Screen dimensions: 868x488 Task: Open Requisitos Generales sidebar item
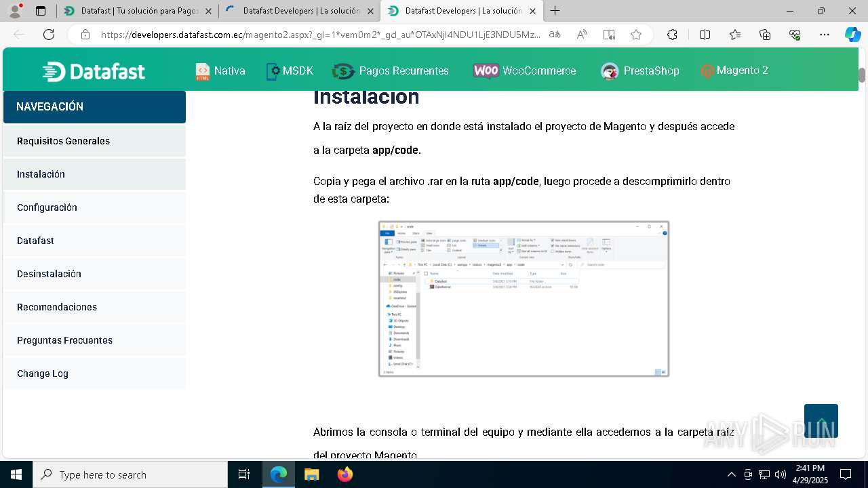(x=94, y=141)
